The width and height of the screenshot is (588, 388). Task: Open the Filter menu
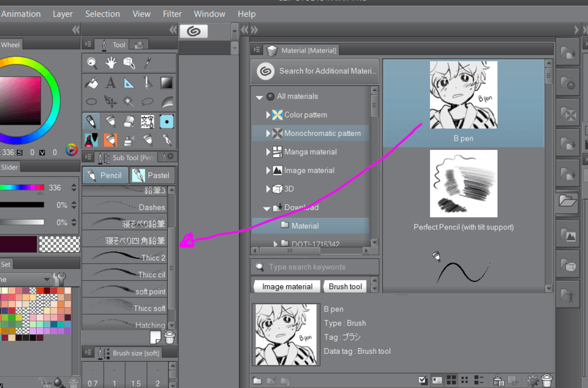click(172, 13)
